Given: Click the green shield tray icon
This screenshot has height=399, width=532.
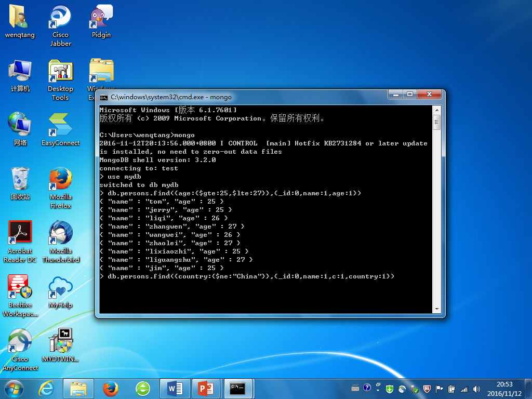Looking at the screenshot, I should (390, 389).
